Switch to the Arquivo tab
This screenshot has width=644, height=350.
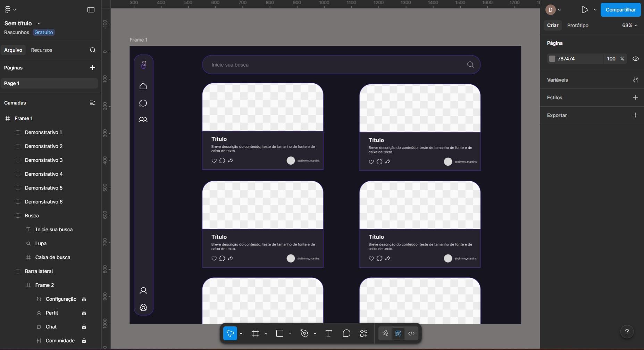tap(13, 50)
